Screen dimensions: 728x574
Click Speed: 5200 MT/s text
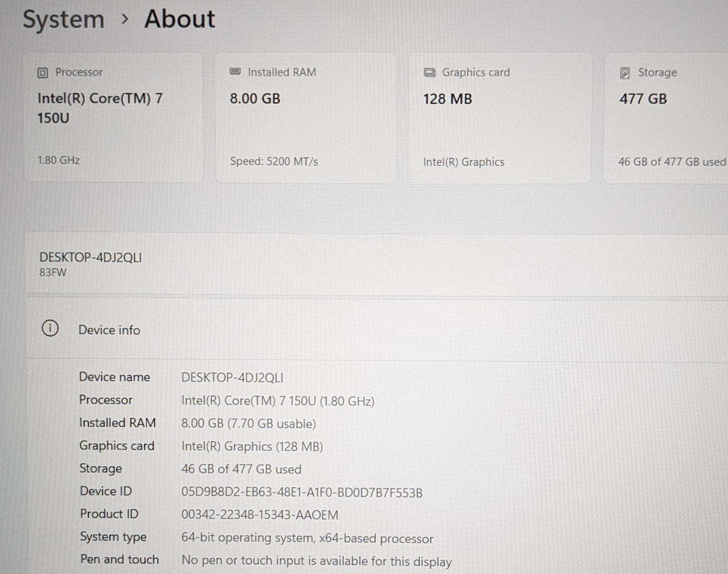tap(274, 161)
